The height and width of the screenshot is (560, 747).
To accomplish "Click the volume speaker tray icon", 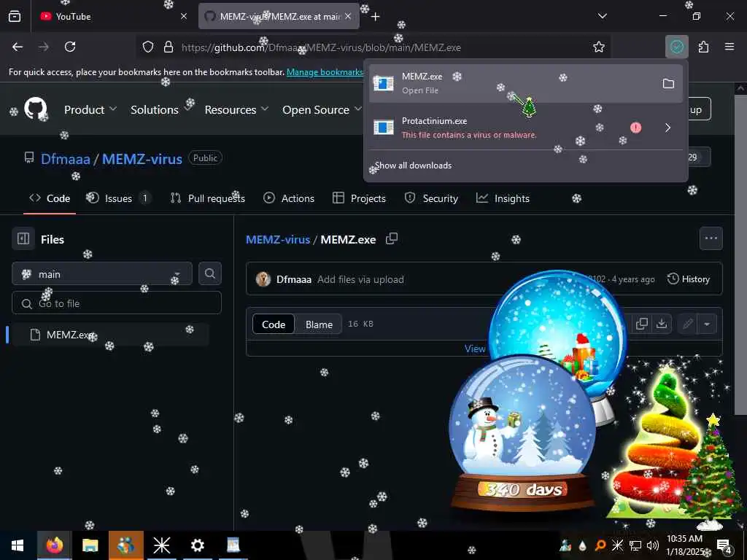I will [x=653, y=545].
